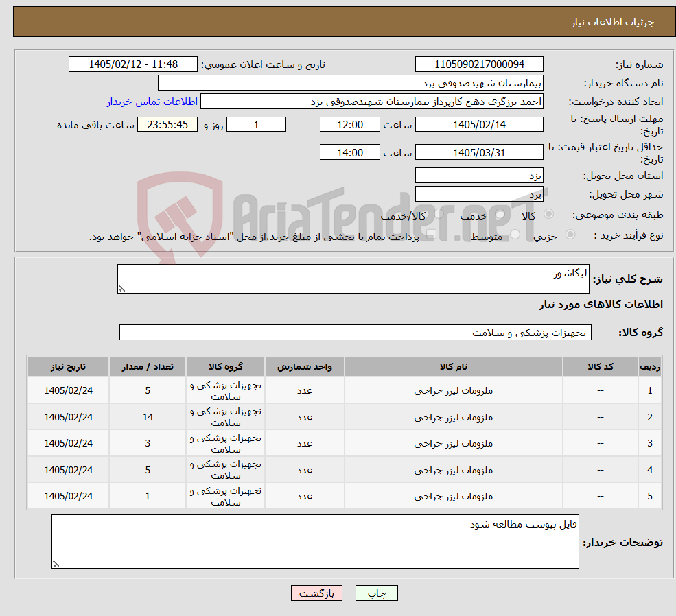The width and height of the screenshot is (676, 616).
Task: Click the goods code cell in row 2
Action: (600, 417)
